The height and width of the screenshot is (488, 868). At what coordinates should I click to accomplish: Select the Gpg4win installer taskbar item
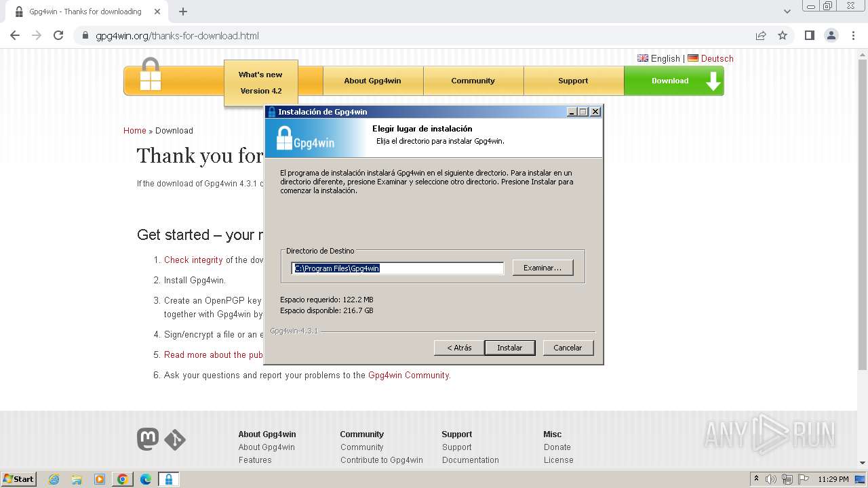click(168, 479)
